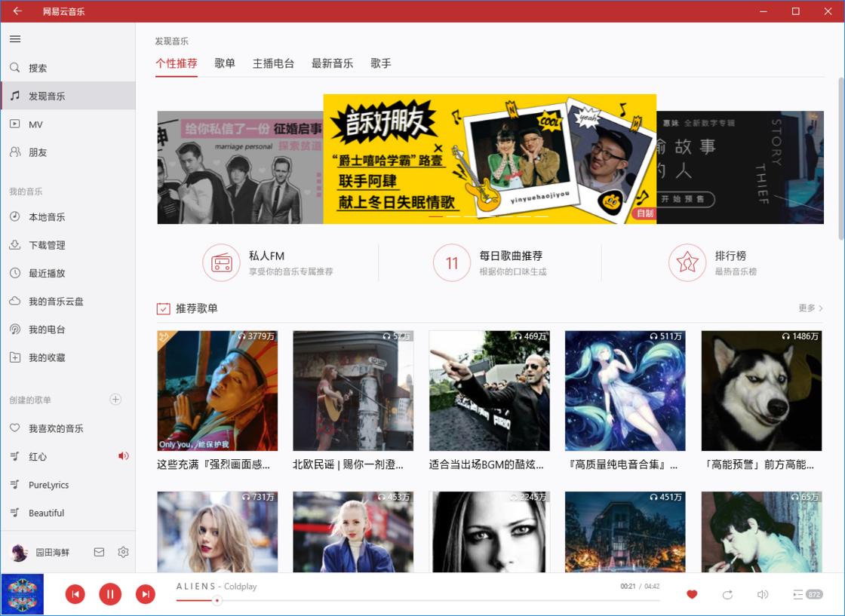Open the MV video icon
The width and height of the screenshot is (845, 616).
15,124
